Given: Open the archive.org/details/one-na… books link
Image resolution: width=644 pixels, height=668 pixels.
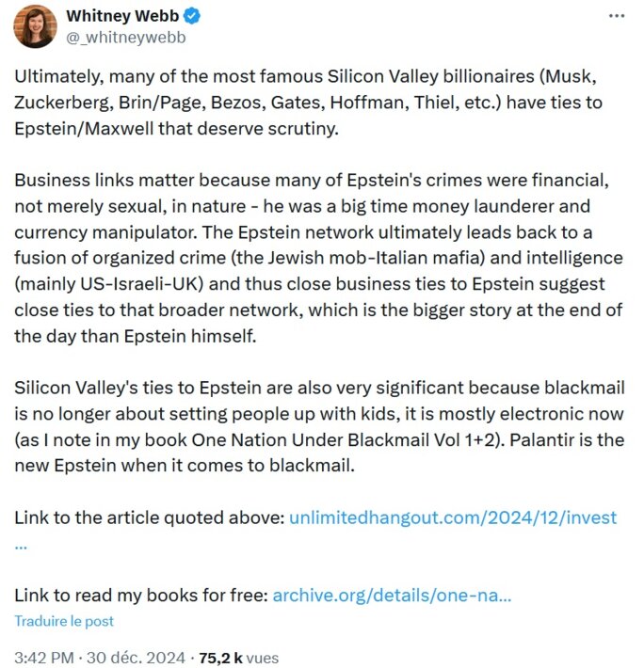Looking at the screenshot, I should point(392,596).
